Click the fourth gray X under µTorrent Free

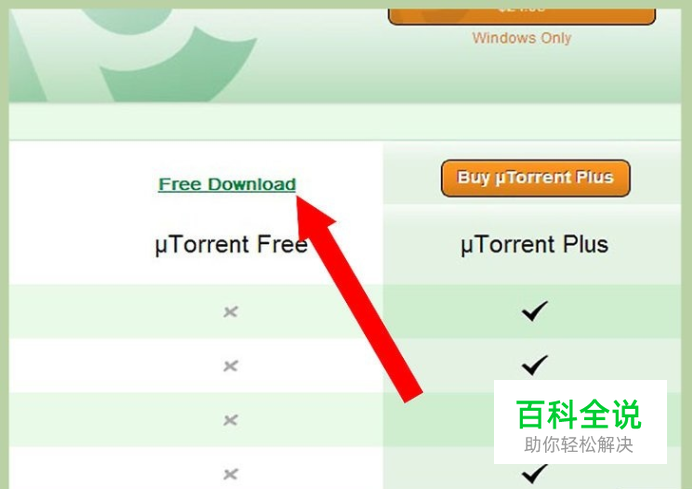click(230, 474)
